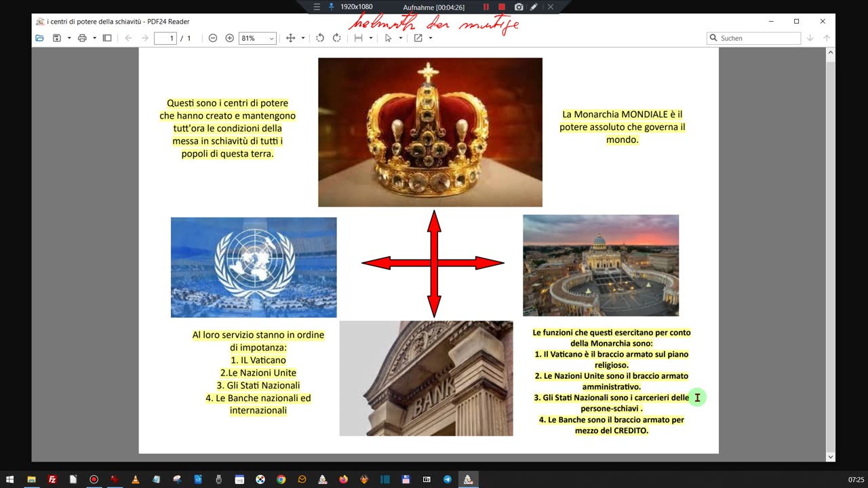Expand cursor tool options arrow

[x=400, y=38]
